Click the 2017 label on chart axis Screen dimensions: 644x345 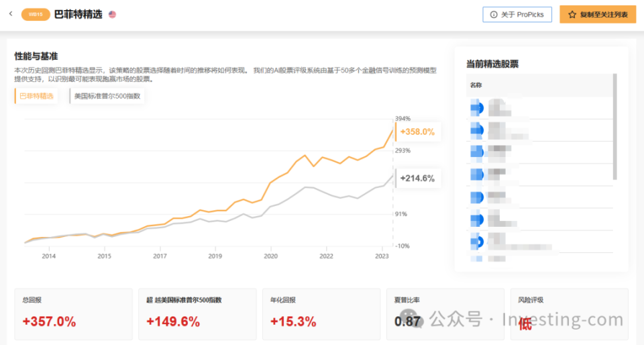click(x=160, y=256)
